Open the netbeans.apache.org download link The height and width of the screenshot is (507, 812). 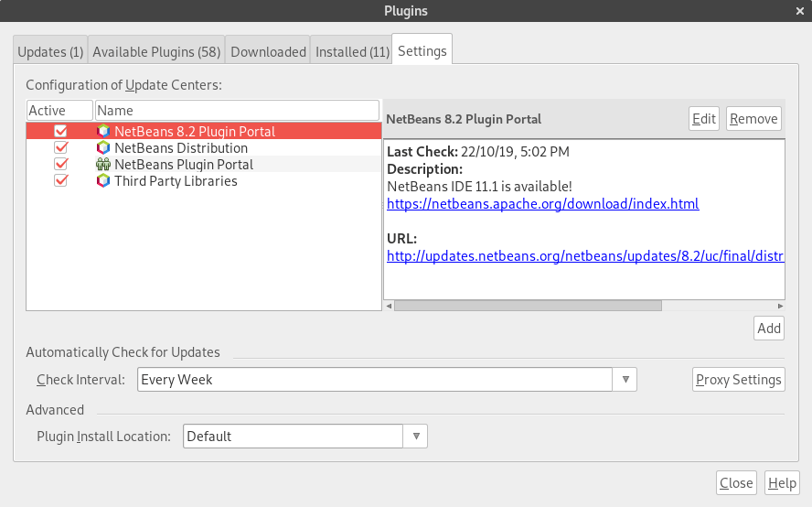pos(543,204)
